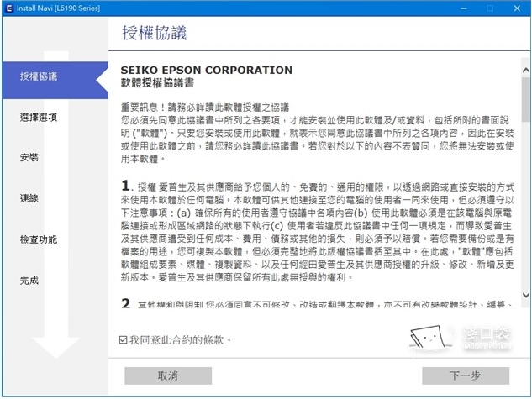Click the scroll down arrow of license text
The height and width of the screenshot is (399, 532).
[526, 296]
